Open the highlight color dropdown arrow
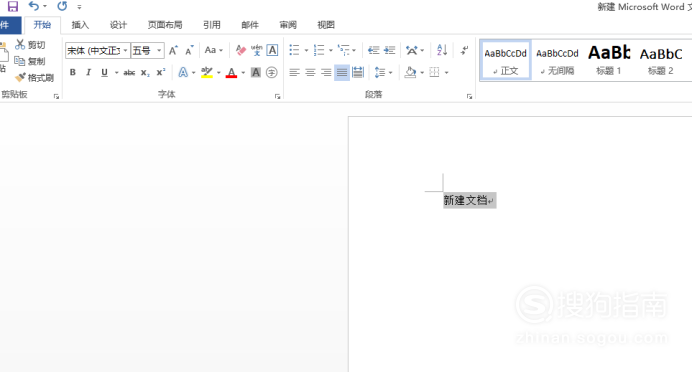The width and height of the screenshot is (692, 372). point(219,73)
